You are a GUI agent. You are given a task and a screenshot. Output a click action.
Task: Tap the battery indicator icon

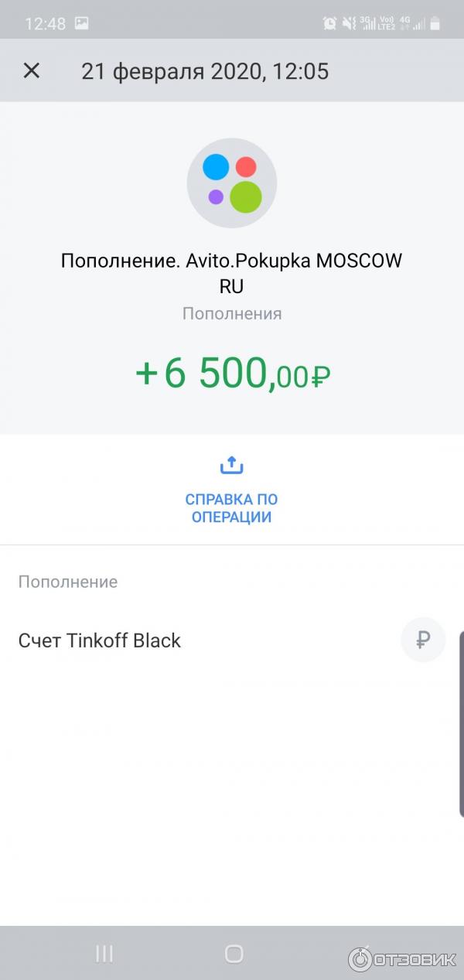click(x=435, y=23)
